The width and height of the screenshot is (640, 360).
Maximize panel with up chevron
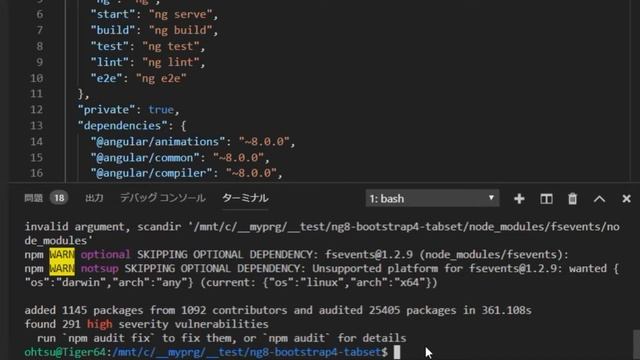(x=599, y=199)
